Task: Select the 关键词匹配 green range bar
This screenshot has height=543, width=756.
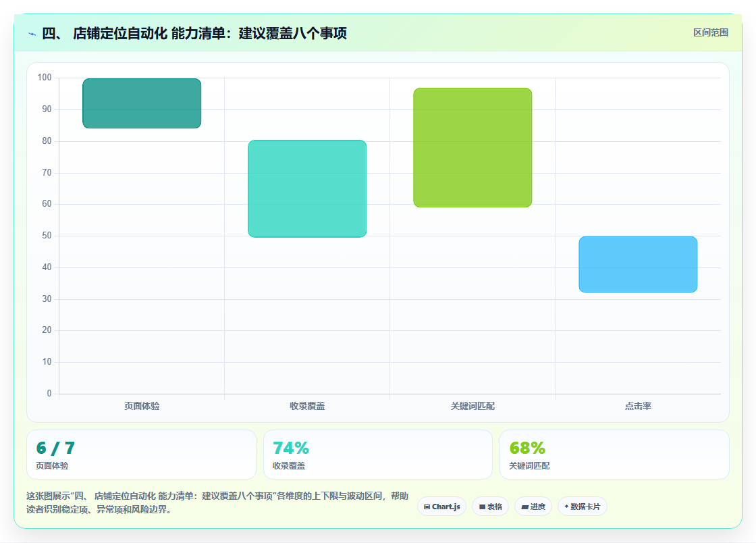Action: (473, 147)
